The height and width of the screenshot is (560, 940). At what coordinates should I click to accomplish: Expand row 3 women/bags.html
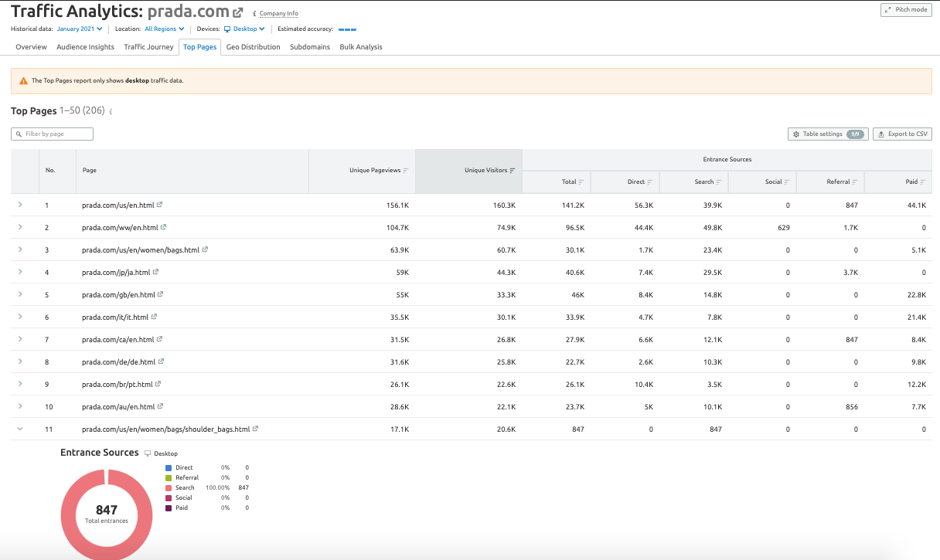tap(20, 249)
